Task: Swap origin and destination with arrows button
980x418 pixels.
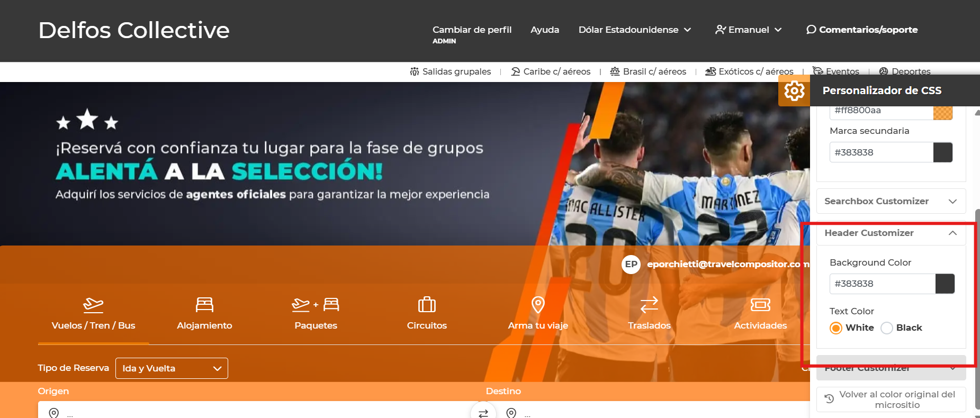Action: click(x=483, y=413)
